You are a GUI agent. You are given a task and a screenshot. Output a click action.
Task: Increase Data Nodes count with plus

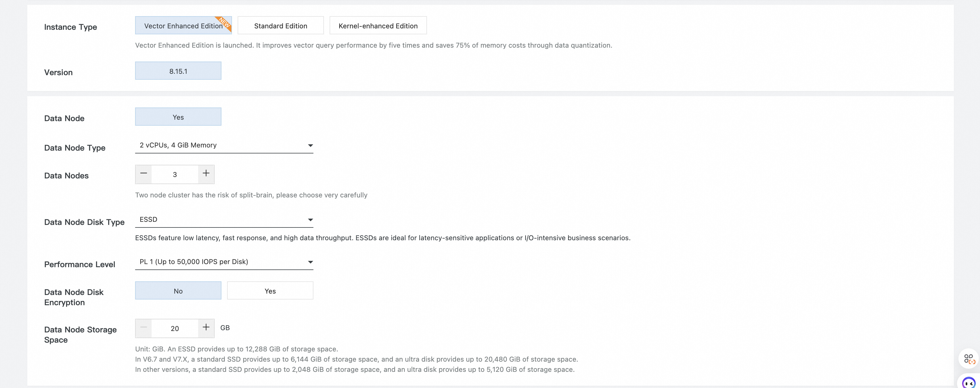[206, 174]
